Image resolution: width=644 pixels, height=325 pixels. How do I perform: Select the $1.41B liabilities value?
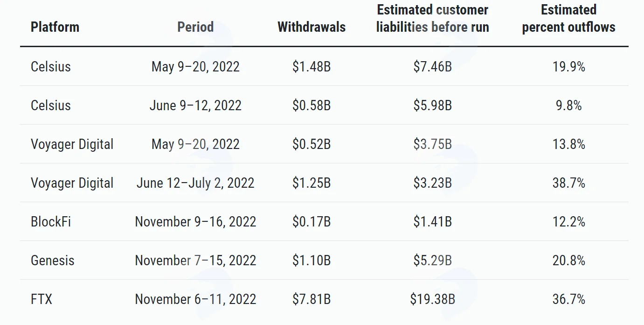pos(433,221)
